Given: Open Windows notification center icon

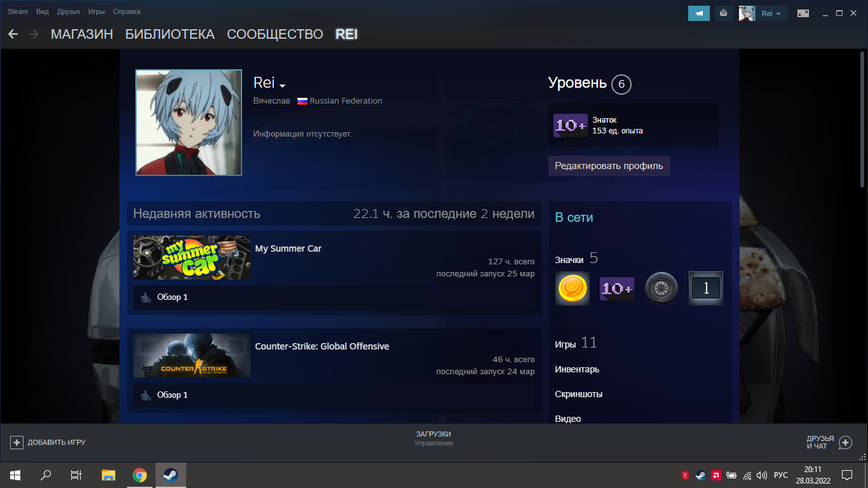Looking at the screenshot, I should (847, 475).
